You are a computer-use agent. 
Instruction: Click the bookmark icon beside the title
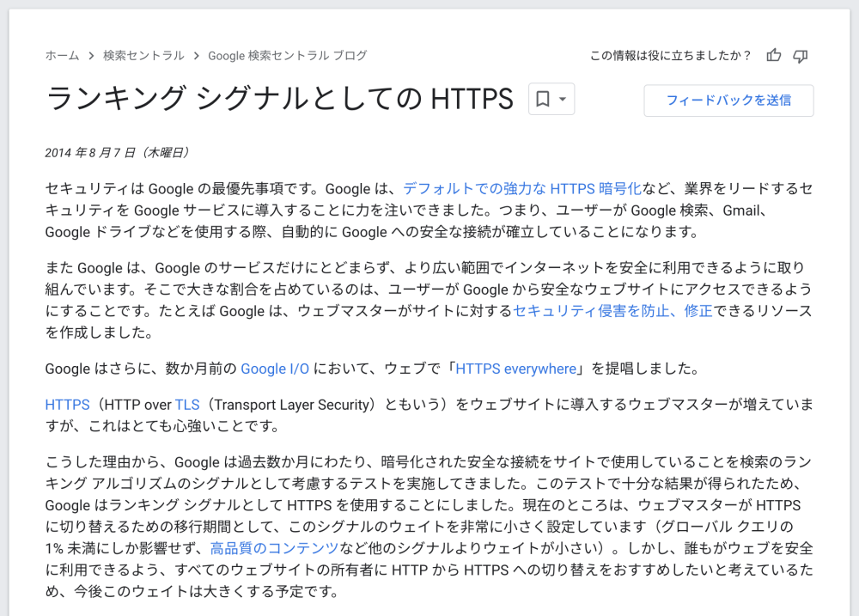click(x=542, y=99)
